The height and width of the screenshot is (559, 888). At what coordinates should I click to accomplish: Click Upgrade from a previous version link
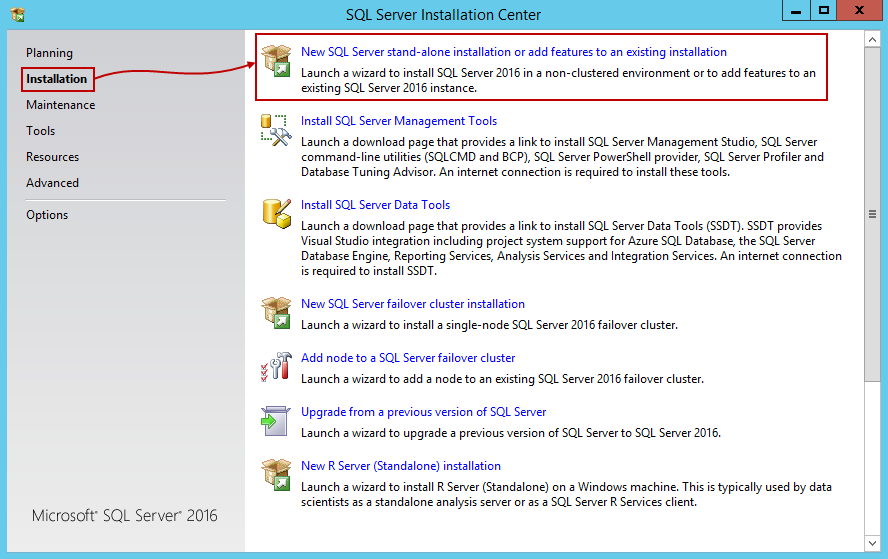coord(424,412)
